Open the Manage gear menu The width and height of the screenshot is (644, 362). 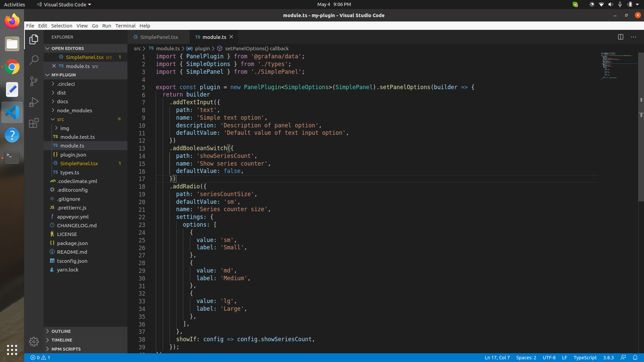(34, 342)
